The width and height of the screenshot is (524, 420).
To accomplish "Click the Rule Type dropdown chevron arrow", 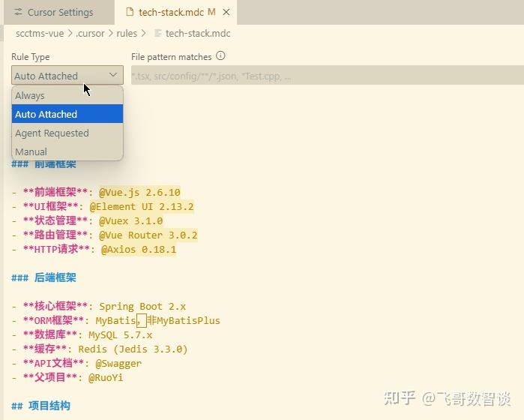I will pyautogui.click(x=113, y=74).
